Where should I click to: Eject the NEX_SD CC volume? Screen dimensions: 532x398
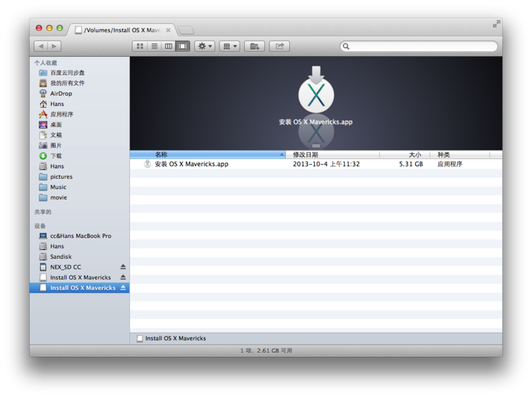click(x=123, y=267)
